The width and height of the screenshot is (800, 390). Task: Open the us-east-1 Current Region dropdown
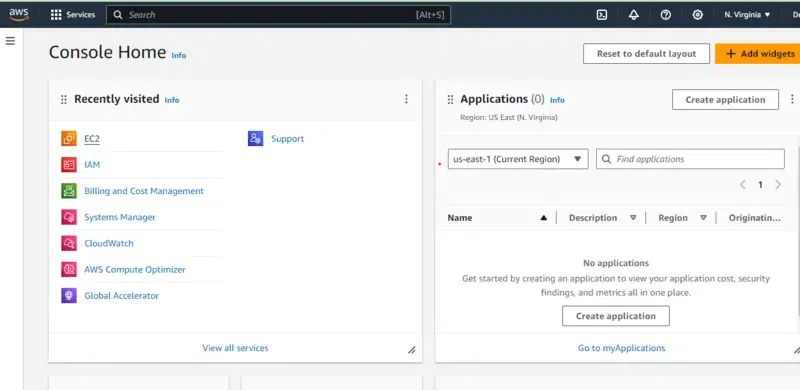point(518,159)
